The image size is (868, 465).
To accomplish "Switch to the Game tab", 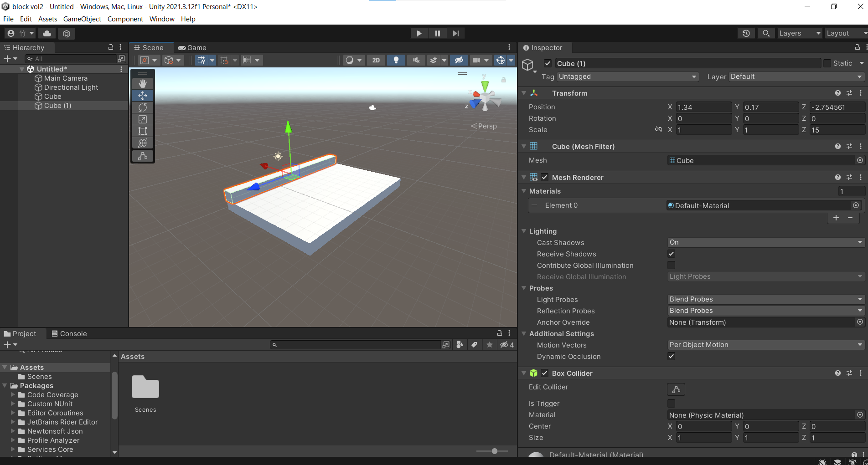I will point(192,47).
